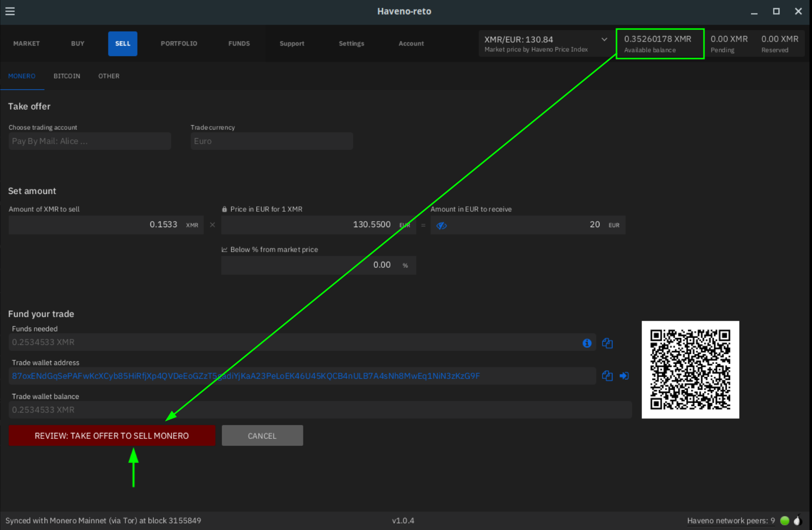Open the hamburger menu
Screen dimensions: 812x530
[10, 11]
